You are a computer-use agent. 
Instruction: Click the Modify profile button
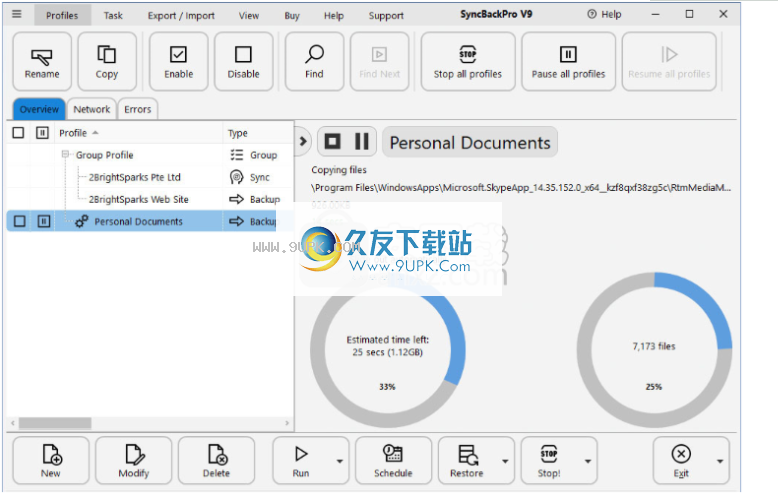(133, 460)
